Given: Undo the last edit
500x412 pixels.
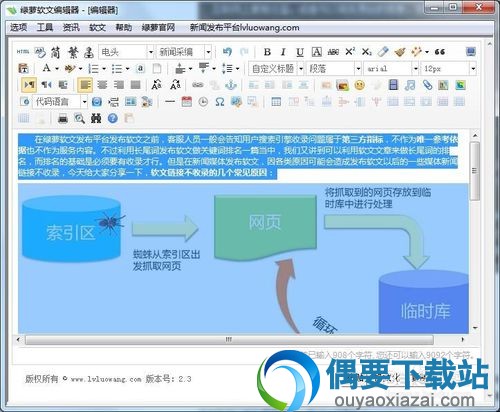Looking at the screenshot, I should [x=227, y=52].
